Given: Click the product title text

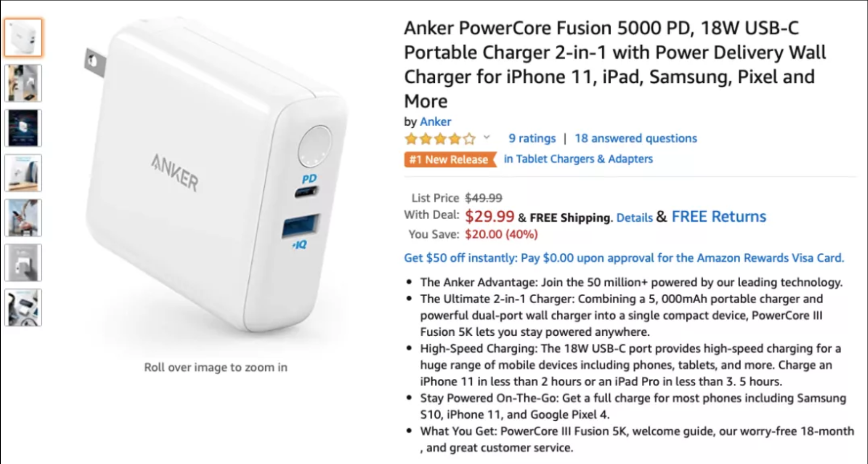Looking at the screenshot, I should (615, 64).
